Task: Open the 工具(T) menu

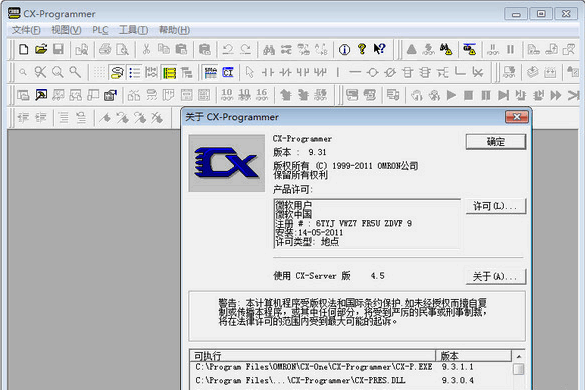Action: click(x=133, y=30)
